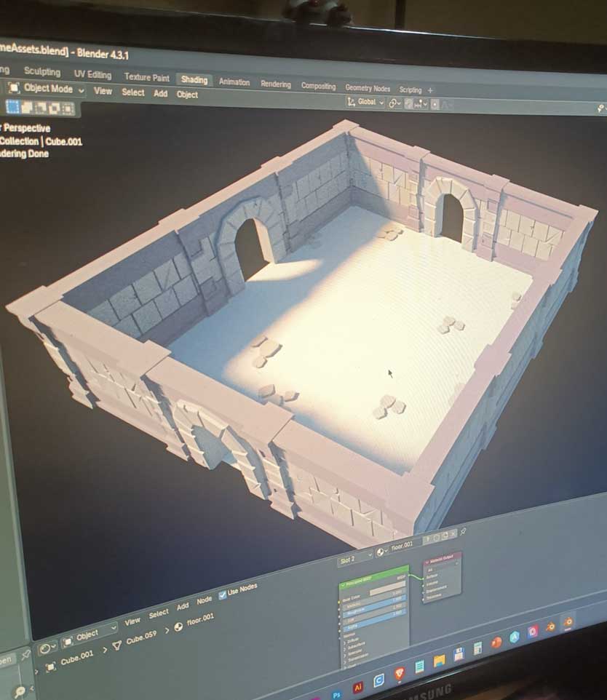The image size is (607, 700).
Task: Launch Adobe Illustrator from the taskbar
Action: coord(357,686)
